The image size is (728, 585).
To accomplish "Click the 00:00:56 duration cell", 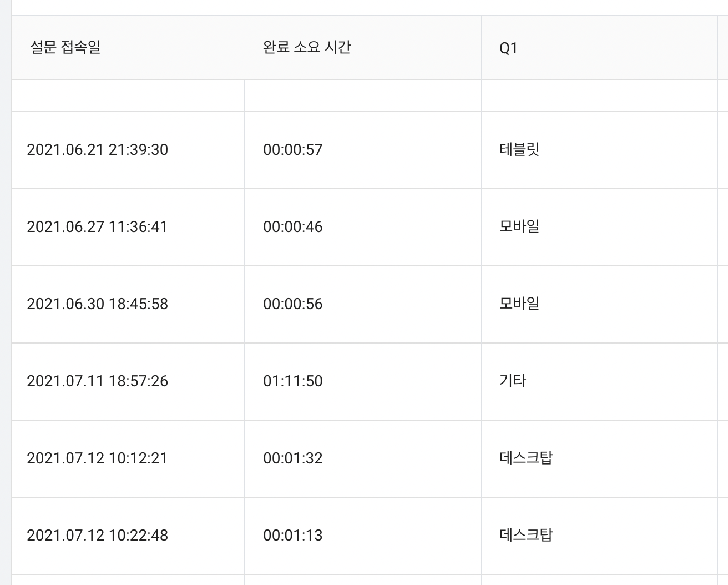I will pyautogui.click(x=293, y=304).
